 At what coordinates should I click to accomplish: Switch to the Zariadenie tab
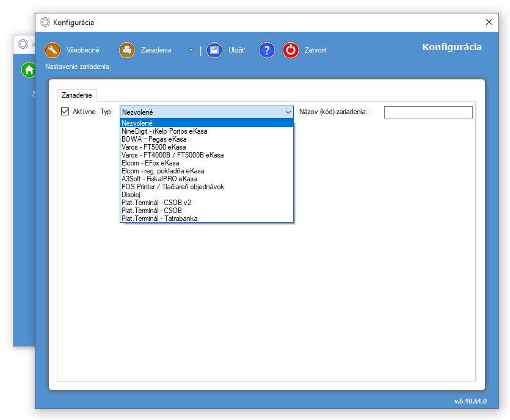pyautogui.click(x=77, y=95)
